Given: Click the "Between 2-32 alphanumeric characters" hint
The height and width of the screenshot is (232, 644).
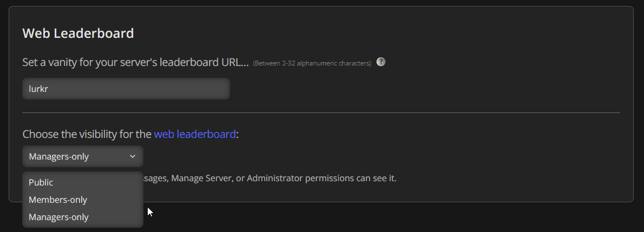Looking at the screenshot, I should (312, 63).
